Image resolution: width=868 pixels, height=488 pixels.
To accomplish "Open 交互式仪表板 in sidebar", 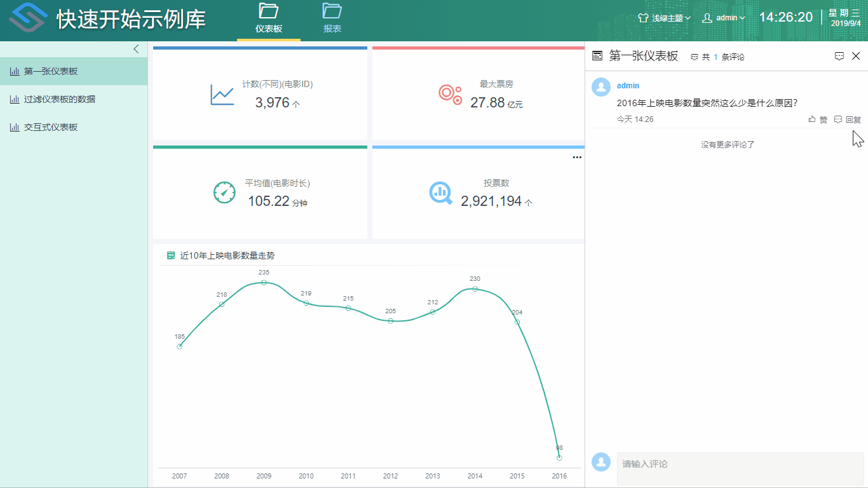I will [x=51, y=127].
